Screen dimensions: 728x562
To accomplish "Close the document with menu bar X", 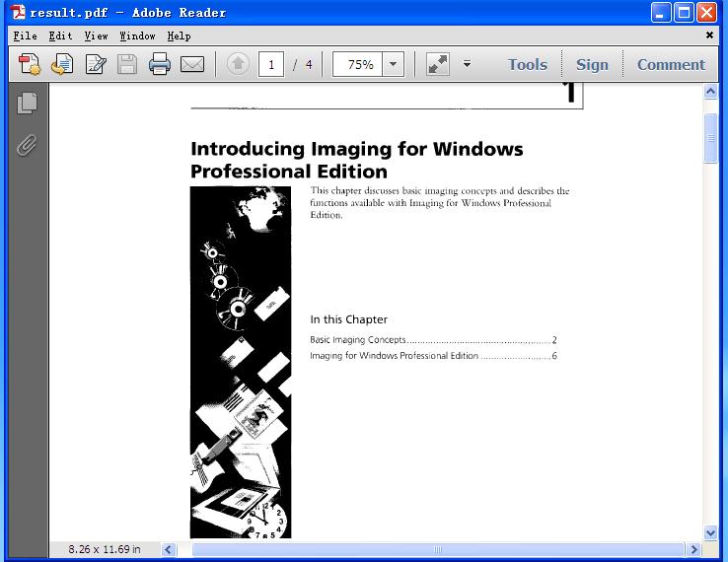I will coord(709,35).
